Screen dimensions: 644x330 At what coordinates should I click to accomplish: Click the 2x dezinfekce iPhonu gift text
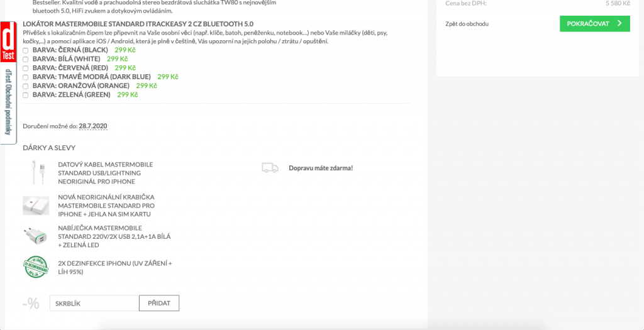115,267
